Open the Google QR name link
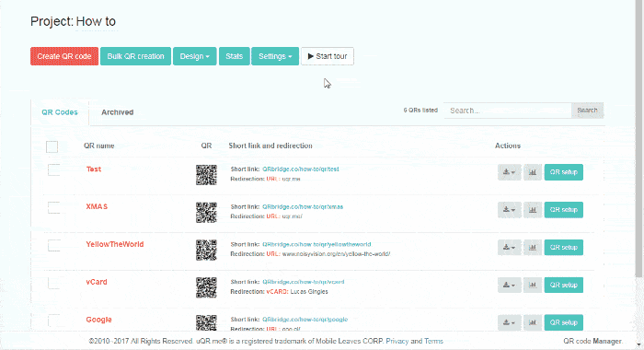Screen dimensions: 644x350 click(x=99, y=320)
